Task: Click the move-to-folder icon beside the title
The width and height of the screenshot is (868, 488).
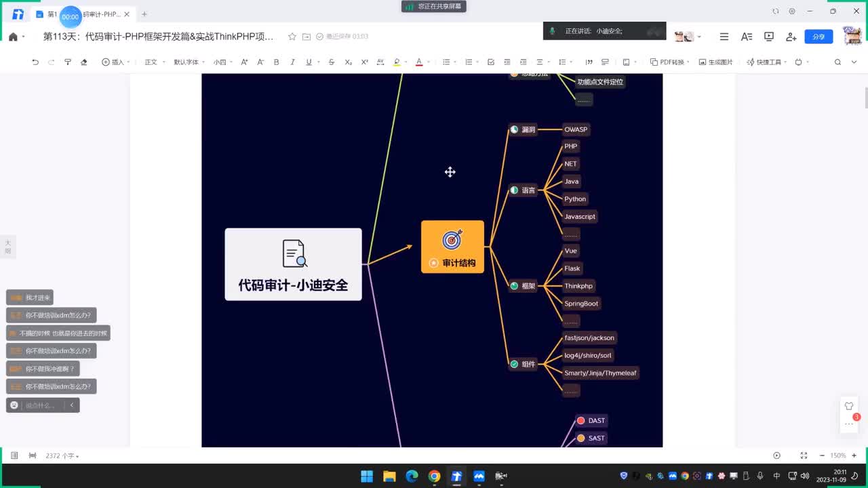Action: click(x=307, y=37)
